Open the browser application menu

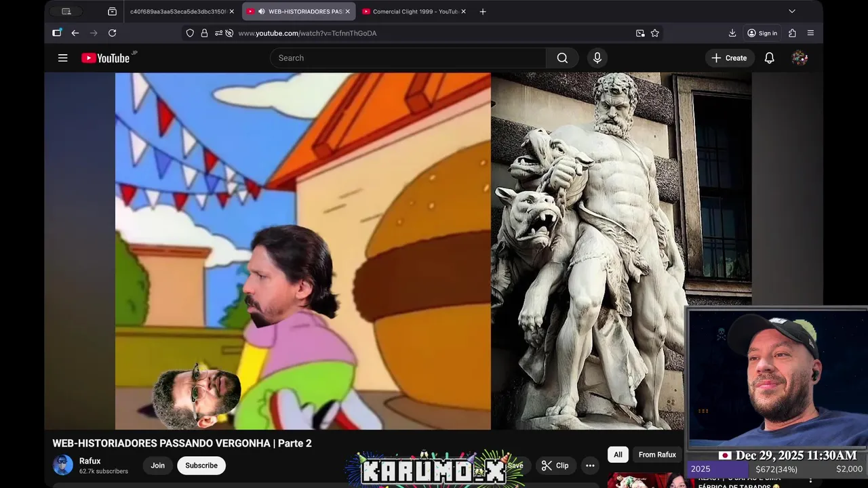[x=810, y=33]
